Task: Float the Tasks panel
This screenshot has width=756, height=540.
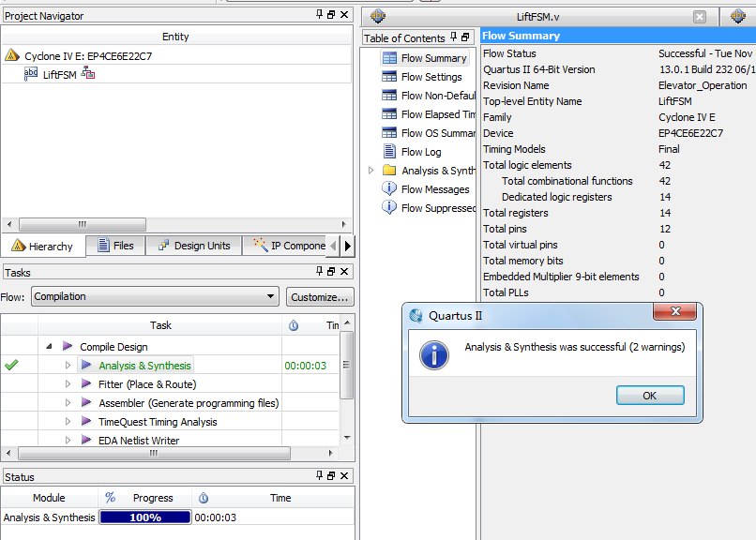Action: [331, 271]
